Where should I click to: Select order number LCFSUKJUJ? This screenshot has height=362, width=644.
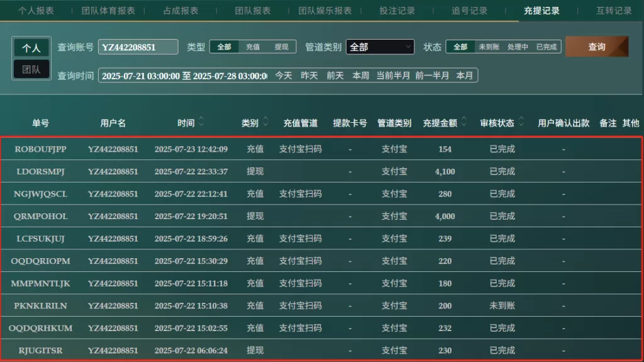(40, 239)
